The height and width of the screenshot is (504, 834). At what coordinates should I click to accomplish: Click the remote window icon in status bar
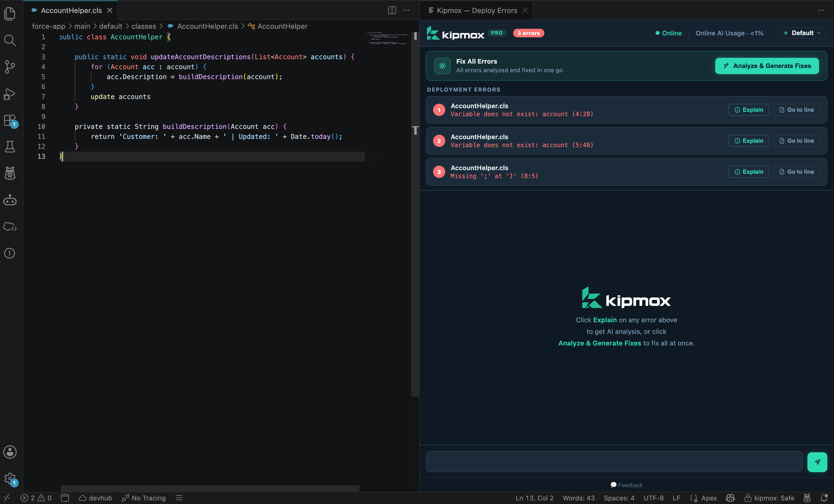pos(7,498)
